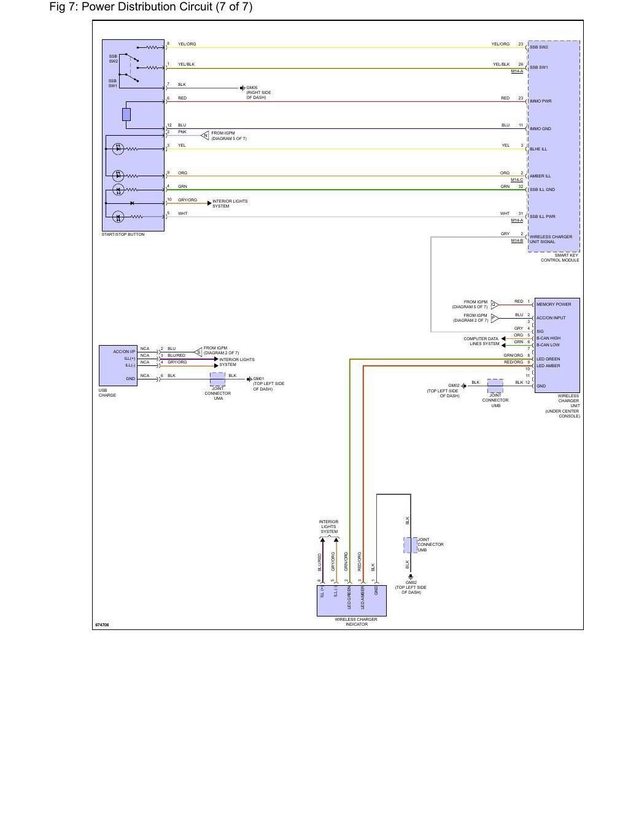The height and width of the screenshot is (840, 620).
Task: Click the M14-B connector label
Action: coord(517,241)
